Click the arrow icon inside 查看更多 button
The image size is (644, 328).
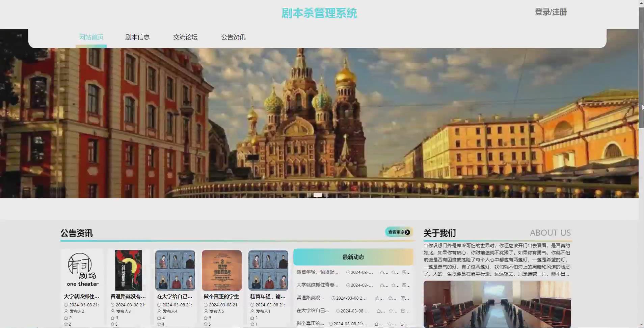pos(407,232)
